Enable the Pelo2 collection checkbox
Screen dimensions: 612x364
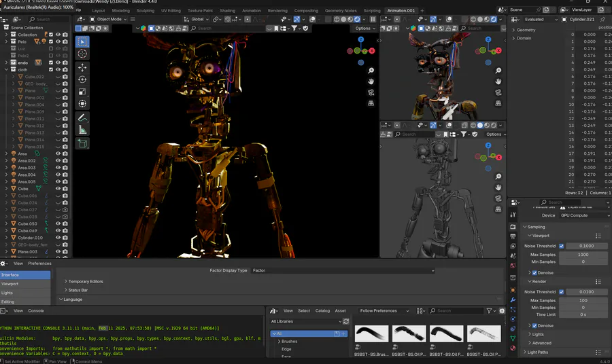coord(51,56)
